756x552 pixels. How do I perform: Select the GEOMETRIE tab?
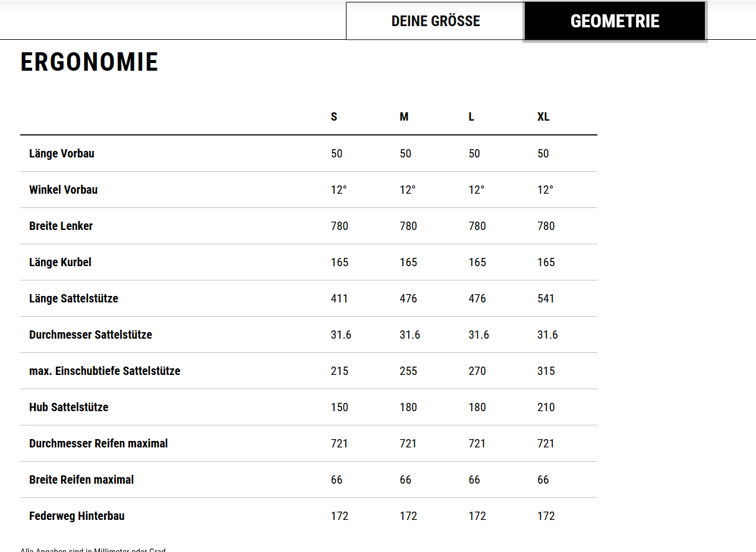coord(615,21)
